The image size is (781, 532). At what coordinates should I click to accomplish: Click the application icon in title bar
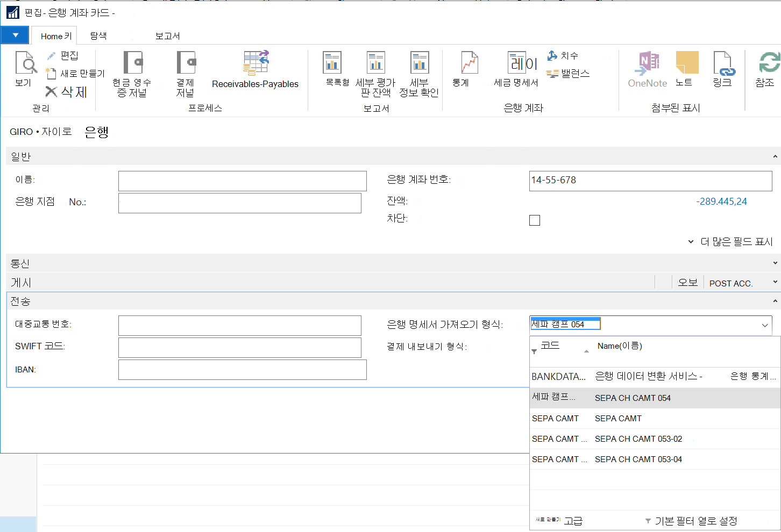point(13,12)
